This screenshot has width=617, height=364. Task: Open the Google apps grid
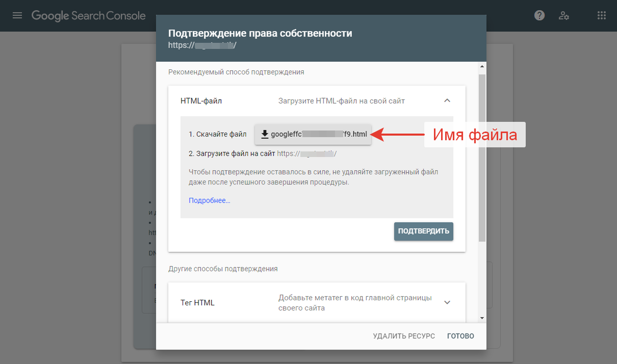pos(602,15)
